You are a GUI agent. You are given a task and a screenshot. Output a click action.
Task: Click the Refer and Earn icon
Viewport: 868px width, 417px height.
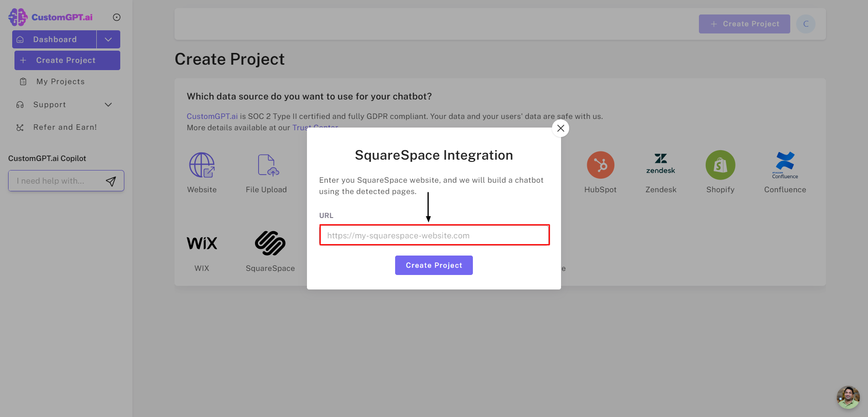coord(20,128)
